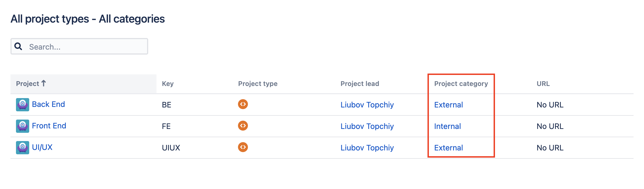This screenshot has width=644, height=189.
Task: Open the Back End project link
Action: pyautogui.click(x=48, y=104)
